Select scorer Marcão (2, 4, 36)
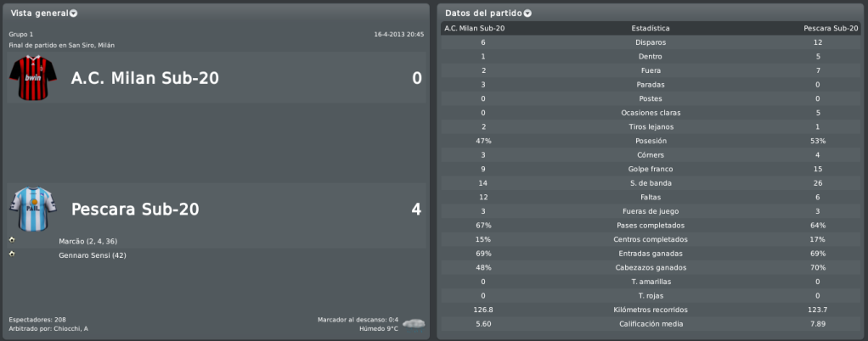This screenshot has width=868, height=341. click(88, 242)
